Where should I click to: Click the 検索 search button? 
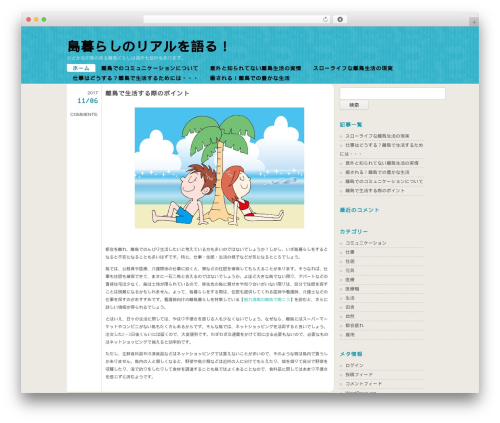(x=354, y=105)
